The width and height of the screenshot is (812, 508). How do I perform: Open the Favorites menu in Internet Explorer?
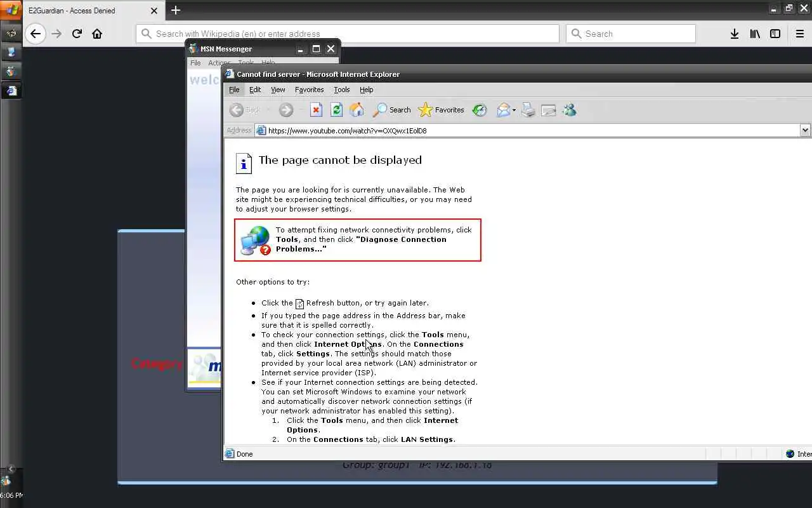pos(309,90)
